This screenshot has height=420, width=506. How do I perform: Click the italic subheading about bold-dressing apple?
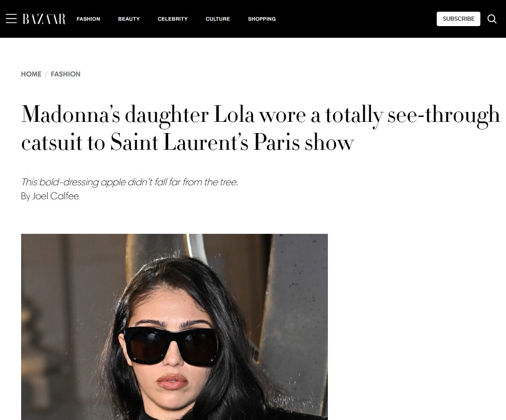click(x=130, y=182)
